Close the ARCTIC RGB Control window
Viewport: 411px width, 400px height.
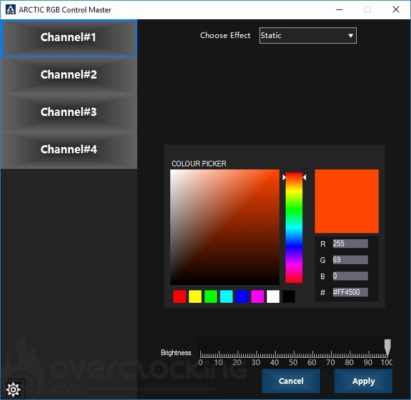(396, 9)
